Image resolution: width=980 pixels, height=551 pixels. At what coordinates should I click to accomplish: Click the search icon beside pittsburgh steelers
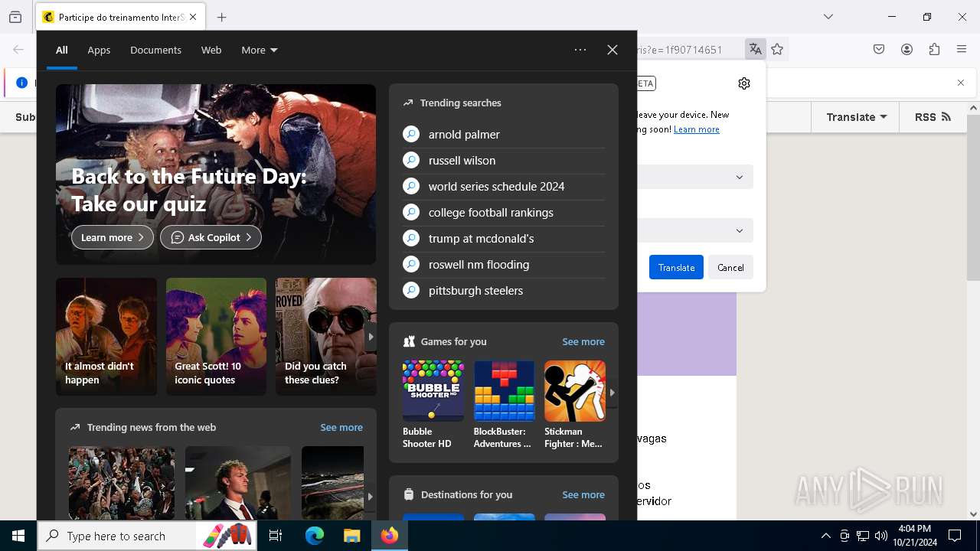coord(411,290)
